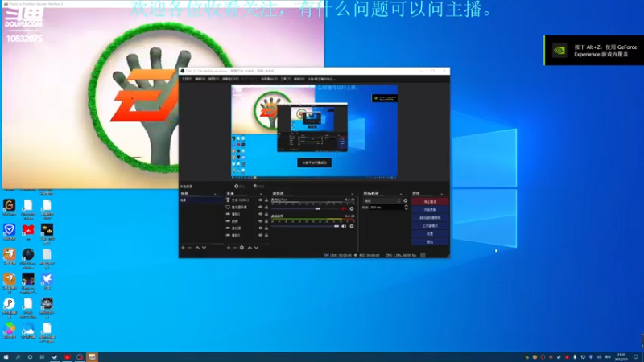Add a new source with plus icon
Screen dimensions: 644x362
tap(229, 248)
